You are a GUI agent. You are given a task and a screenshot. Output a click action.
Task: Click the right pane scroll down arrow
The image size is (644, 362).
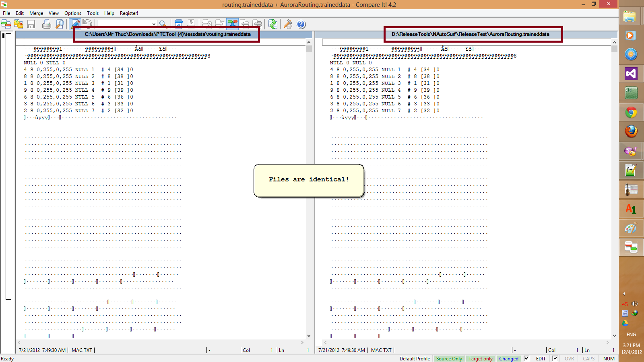click(614, 336)
